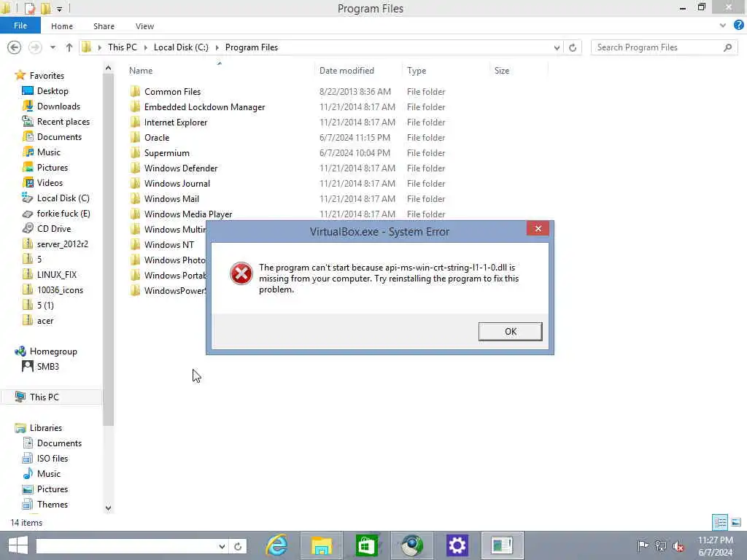The width and height of the screenshot is (747, 560).
Task: Sort by Date modified column
Action: (347, 71)
